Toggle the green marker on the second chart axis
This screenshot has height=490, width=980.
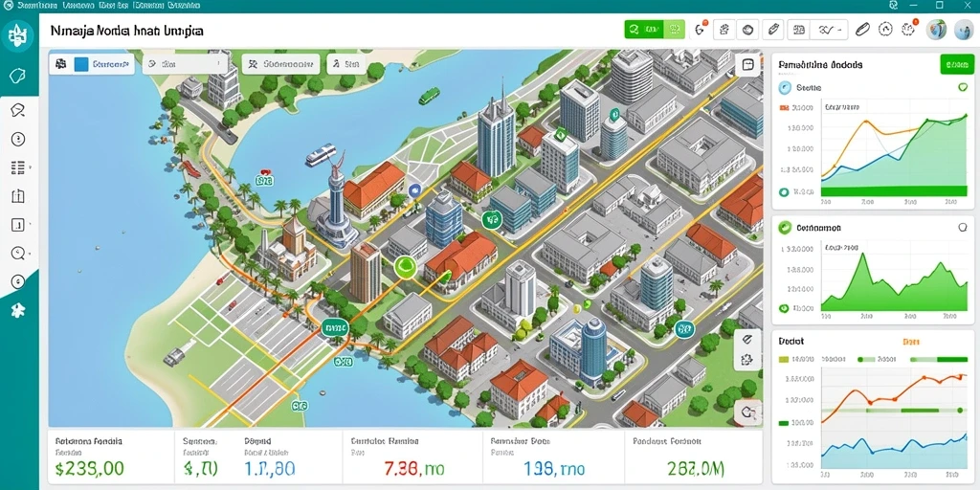coord(784,308)
